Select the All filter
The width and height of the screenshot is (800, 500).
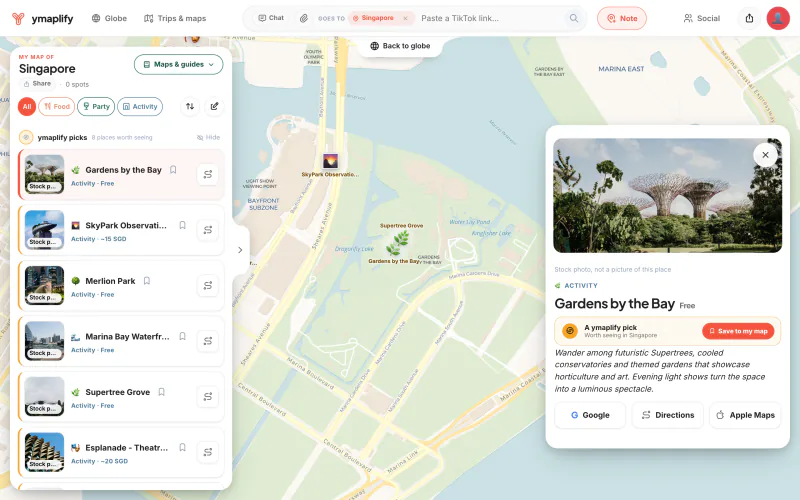point(27,107)
